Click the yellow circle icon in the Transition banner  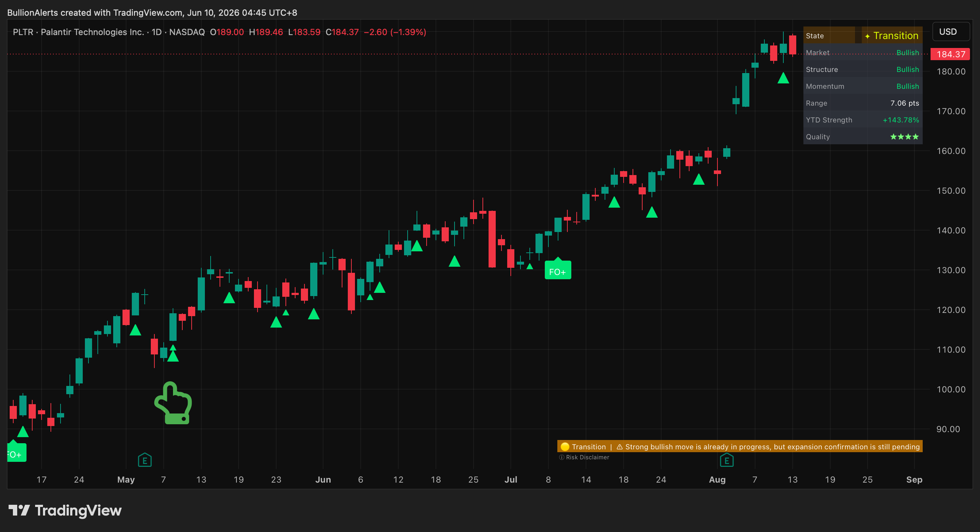tap(565, 446)
